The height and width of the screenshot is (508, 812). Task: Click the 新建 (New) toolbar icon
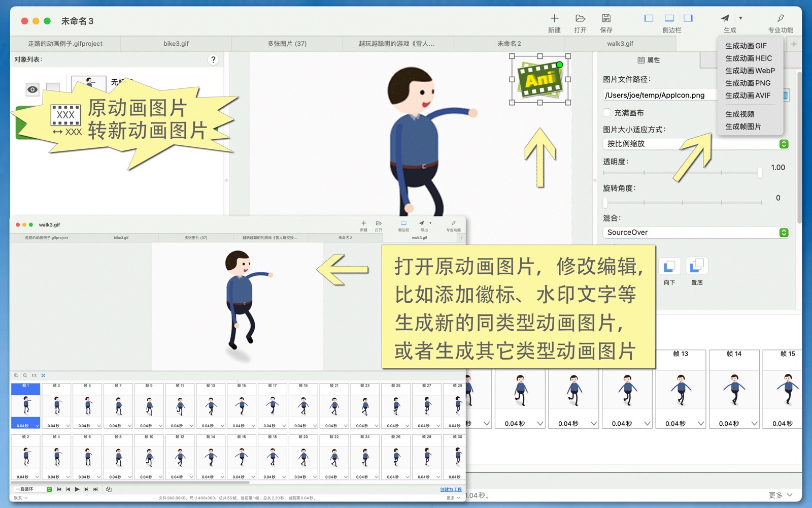pos(554,19)
